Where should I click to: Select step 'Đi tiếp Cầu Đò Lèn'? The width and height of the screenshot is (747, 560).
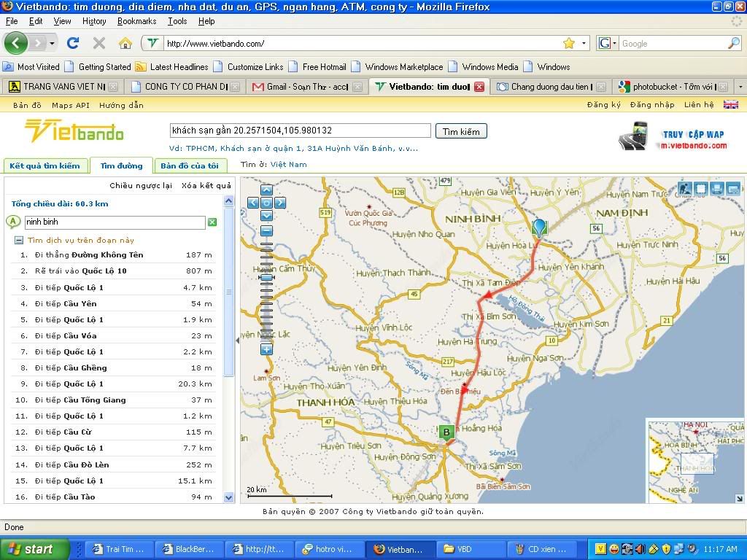click(x=113, y=464)
